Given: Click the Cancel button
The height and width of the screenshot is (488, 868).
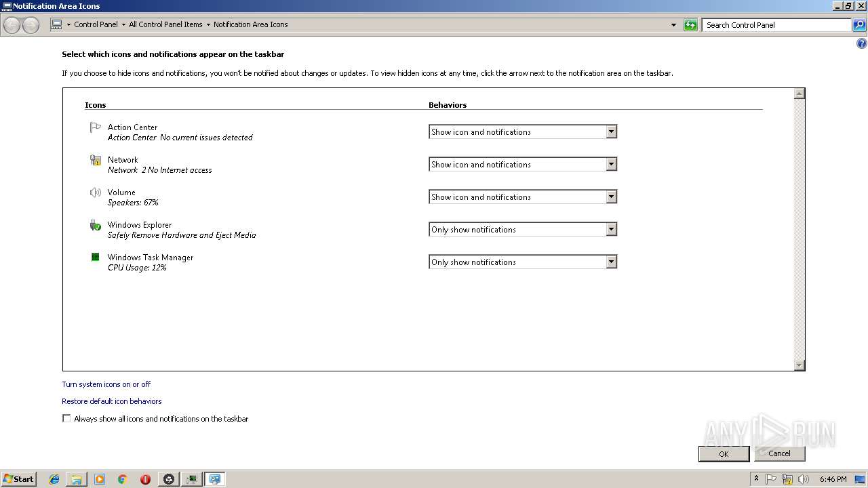Looking at the screenshot, I should [779, 453].
